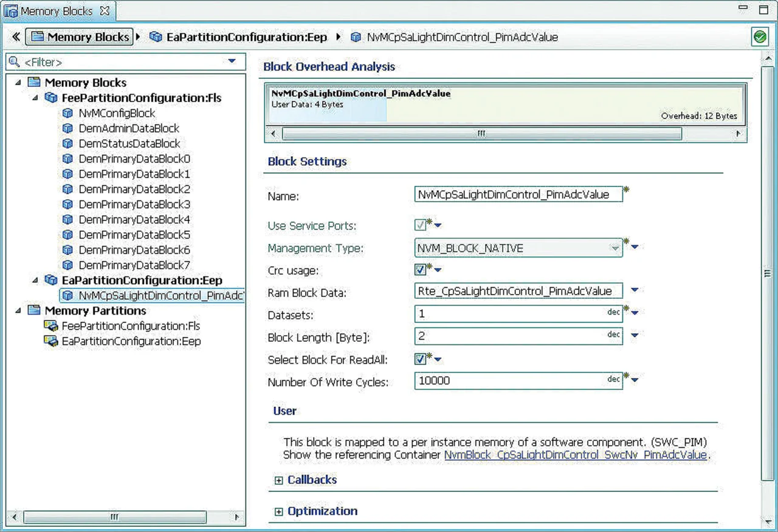Click the green validation checkmark icon
Viewport: 778px width, 532px height.
click(760, 37)
